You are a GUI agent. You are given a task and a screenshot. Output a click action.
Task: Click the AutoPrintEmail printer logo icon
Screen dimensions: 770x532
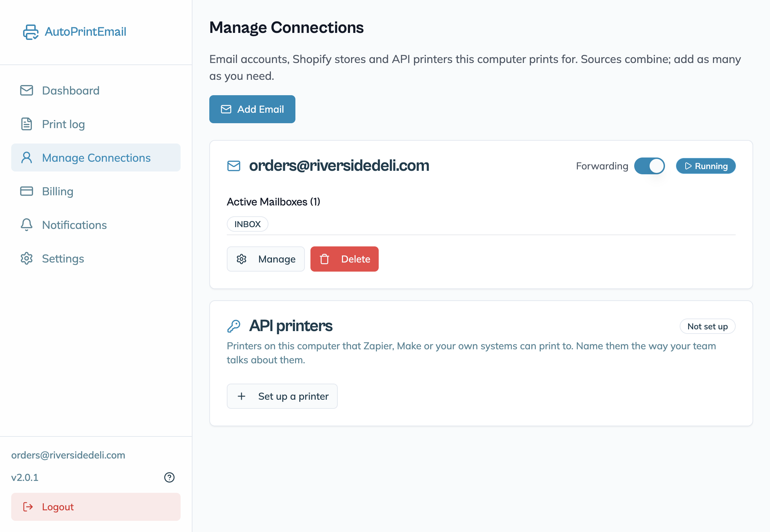tap(31, 32)
